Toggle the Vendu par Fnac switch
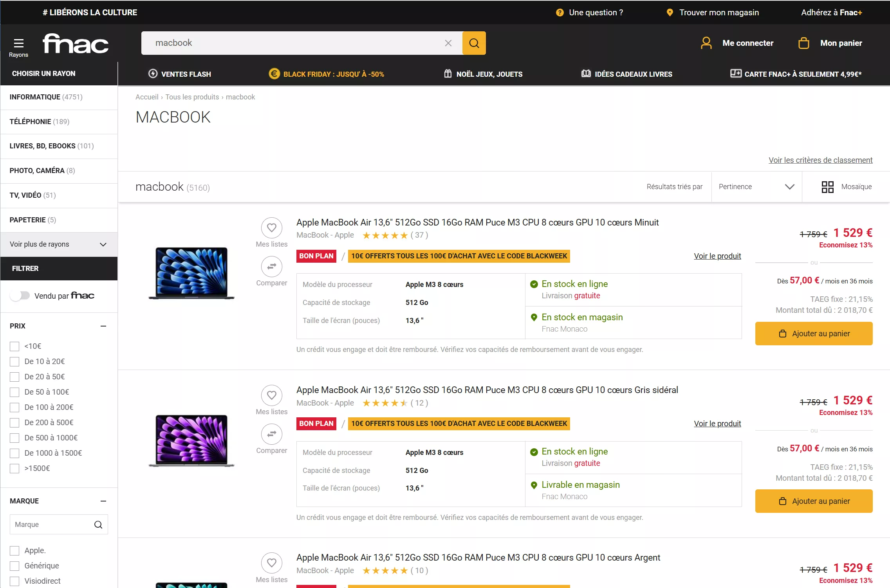Viewport: 890px width, 588px height. tap(20, 296)
